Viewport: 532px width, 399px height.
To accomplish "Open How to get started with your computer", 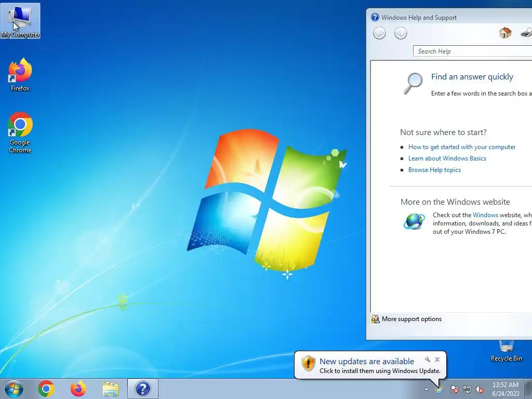I will click(462, 147).
